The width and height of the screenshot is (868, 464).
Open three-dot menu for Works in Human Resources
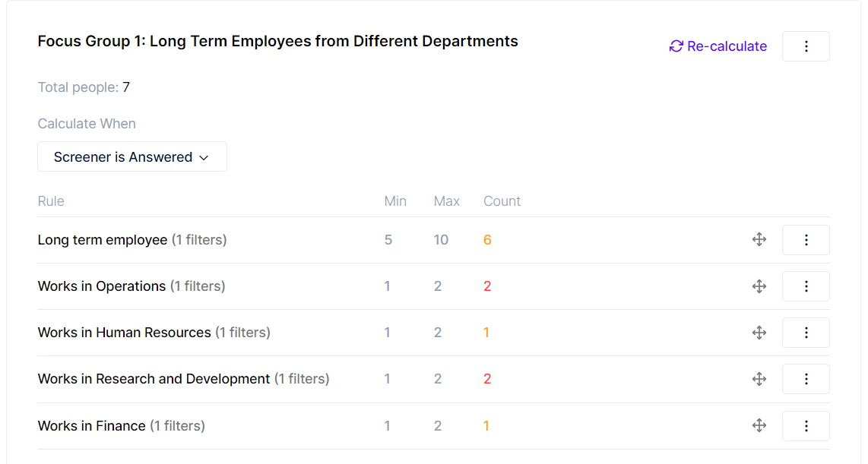806,333
